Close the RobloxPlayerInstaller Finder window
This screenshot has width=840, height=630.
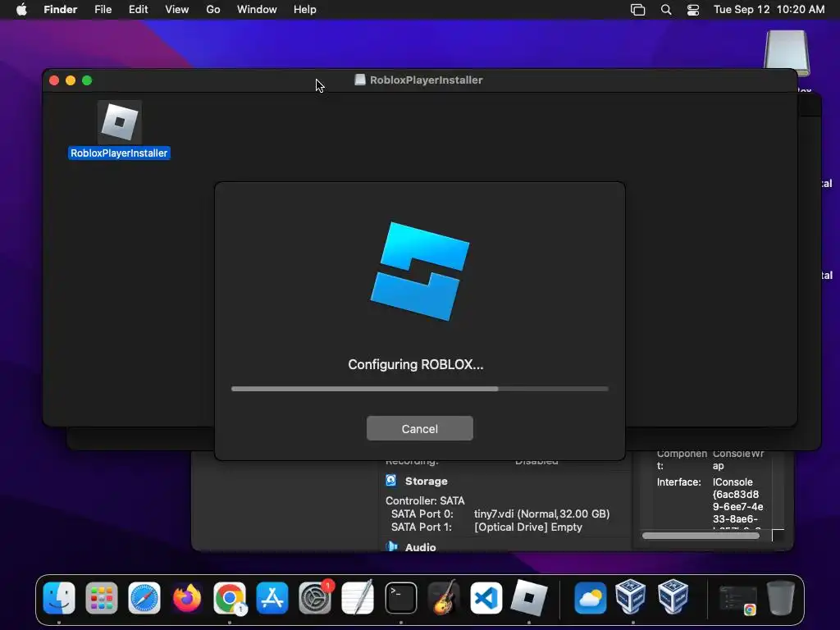(54, 80)
